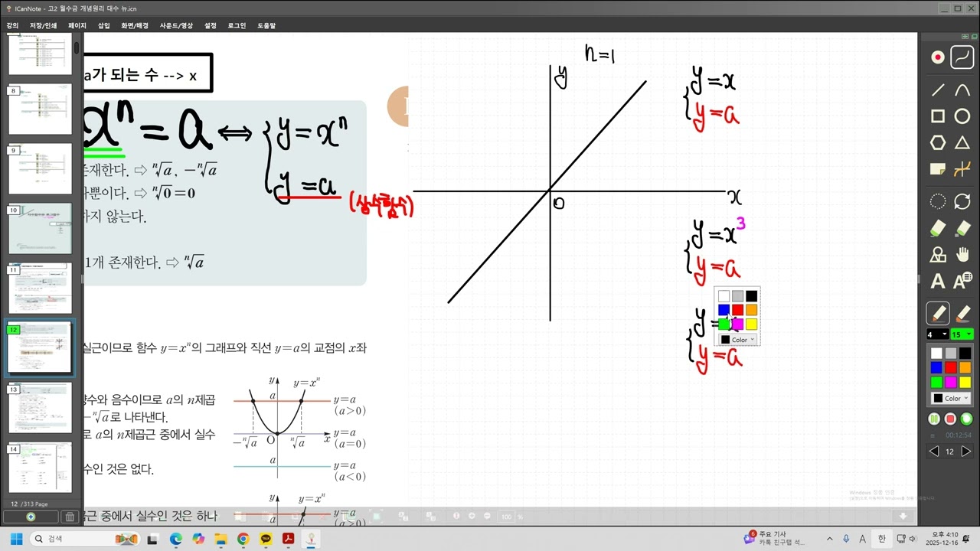
Task: Select the freehand curve pen tool
Action: (x=962, y=57)
